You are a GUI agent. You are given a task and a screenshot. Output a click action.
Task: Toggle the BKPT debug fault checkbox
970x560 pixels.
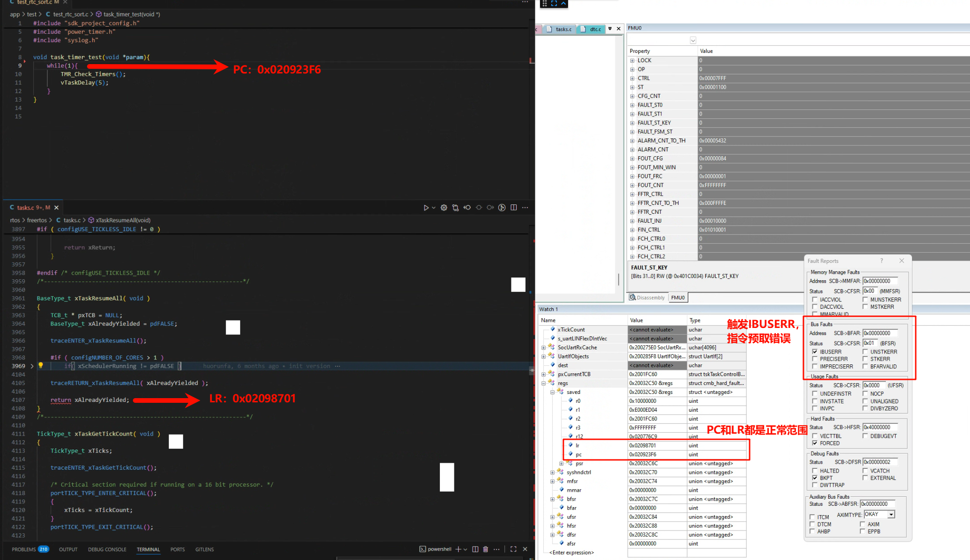click(815, 478)
